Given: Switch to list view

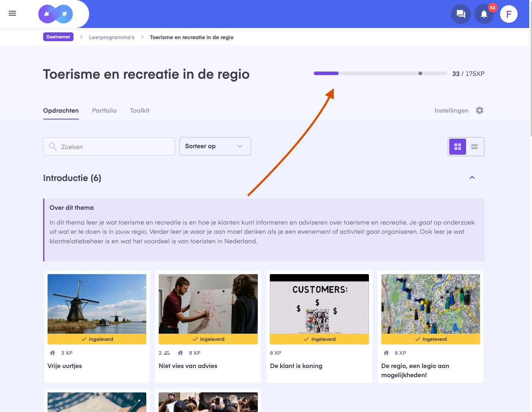Looking at the screenshot, I should [474, 147].
